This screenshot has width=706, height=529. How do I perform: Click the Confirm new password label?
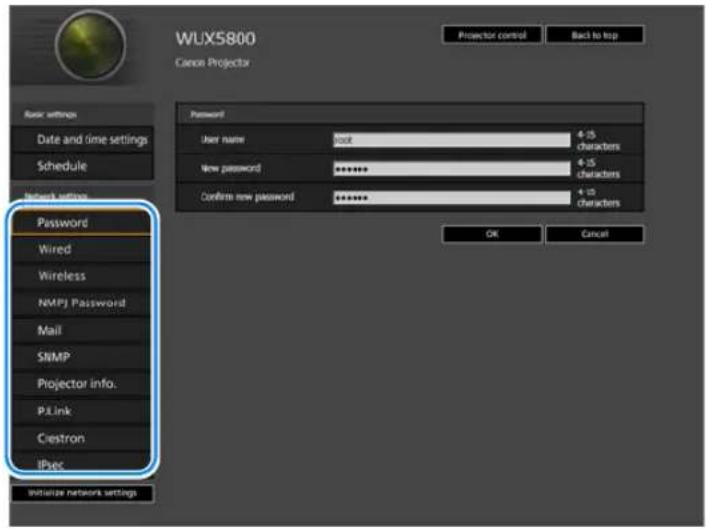(248, 197)
